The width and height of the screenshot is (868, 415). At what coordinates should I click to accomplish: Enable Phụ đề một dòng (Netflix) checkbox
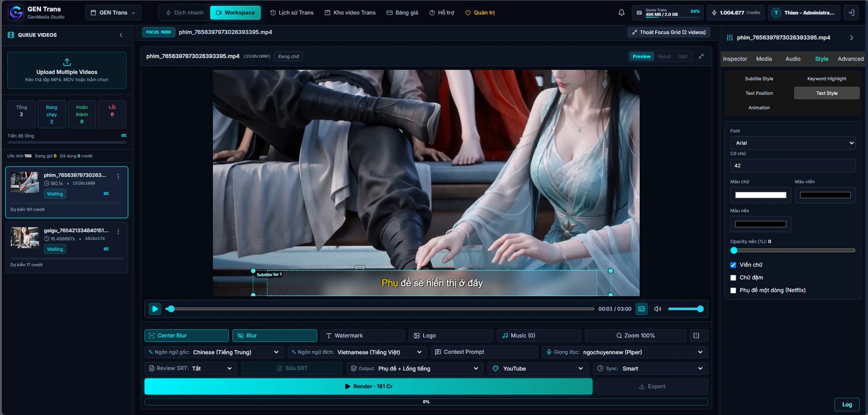(x=733, y=290)
